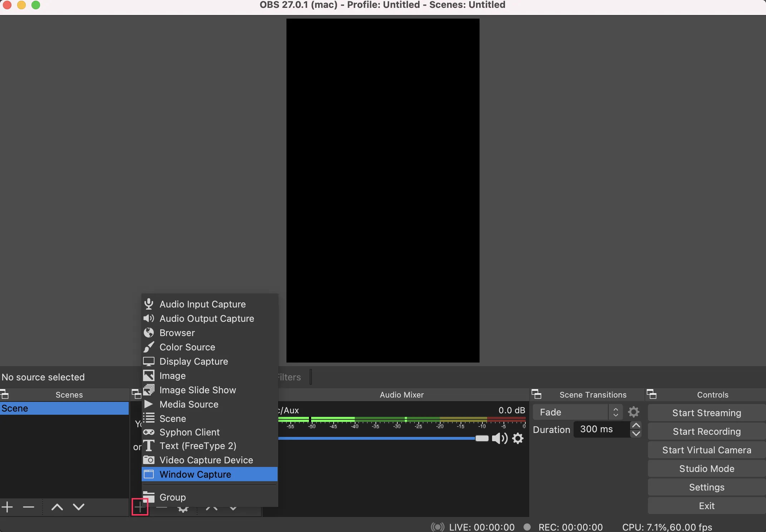Image resolution: width=766 pixels, height=532 pixels.
Task: Choose Scene from the sources menu
Action: point(210,419)
